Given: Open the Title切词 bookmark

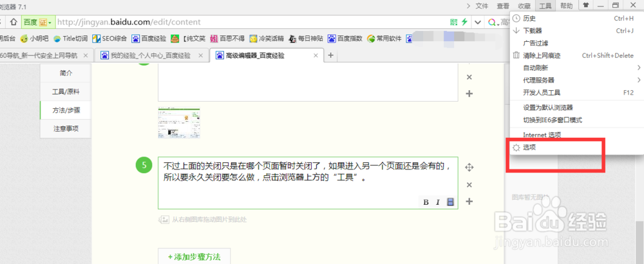Looking at the screenshot, I should click(x=70, y=39).
